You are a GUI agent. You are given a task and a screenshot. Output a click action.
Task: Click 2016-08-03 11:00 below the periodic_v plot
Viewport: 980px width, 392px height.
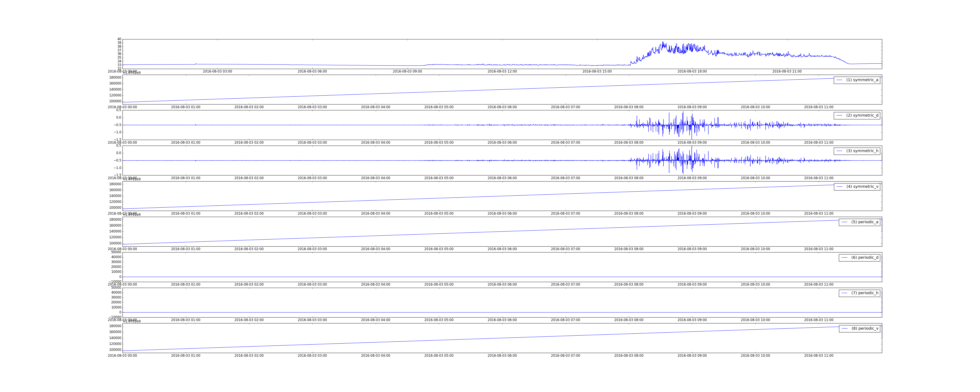click(x=819, y=356)
